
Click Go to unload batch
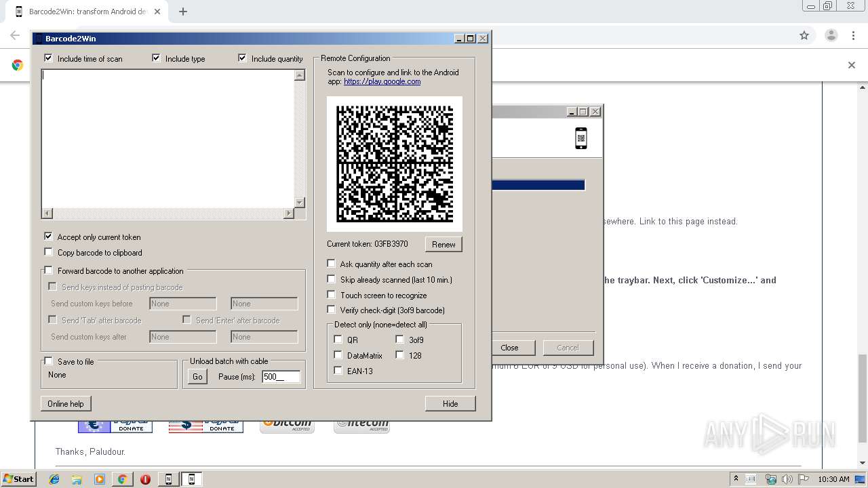point(197,377)
